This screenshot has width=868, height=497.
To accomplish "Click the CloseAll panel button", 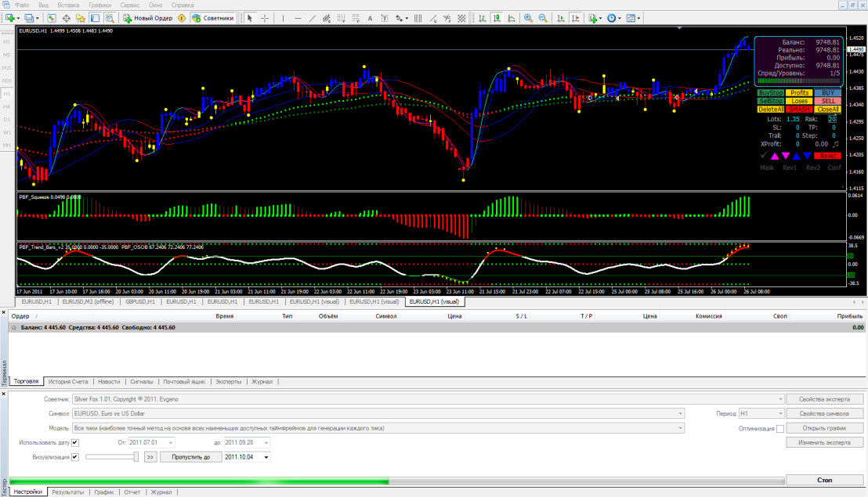I will [x=828, y=110].
